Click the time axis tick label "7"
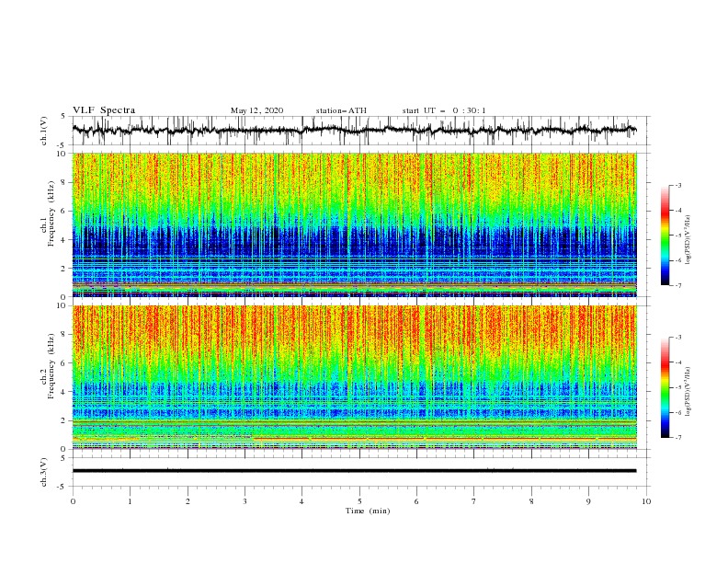 [474, 501]
